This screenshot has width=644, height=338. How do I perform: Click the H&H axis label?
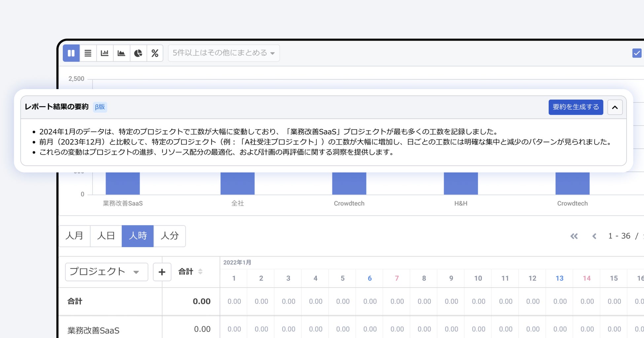(461, 203)
